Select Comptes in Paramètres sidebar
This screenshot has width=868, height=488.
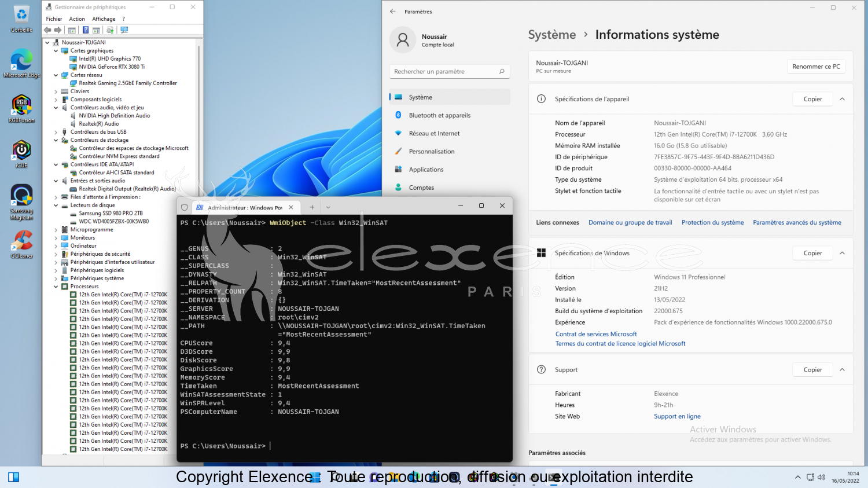pyautogui.click(x=450, y=188)
